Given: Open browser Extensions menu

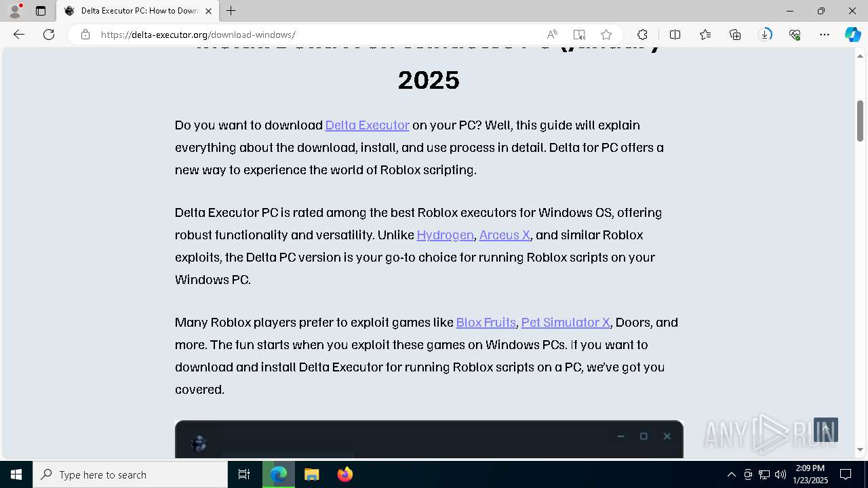Looking at the screenshot, I should [x=642, y=35].
